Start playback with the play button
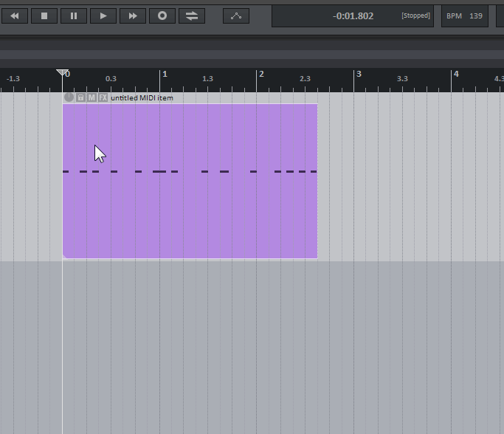The height and width of the screenshot is (434, 504). tap(103, 15)
